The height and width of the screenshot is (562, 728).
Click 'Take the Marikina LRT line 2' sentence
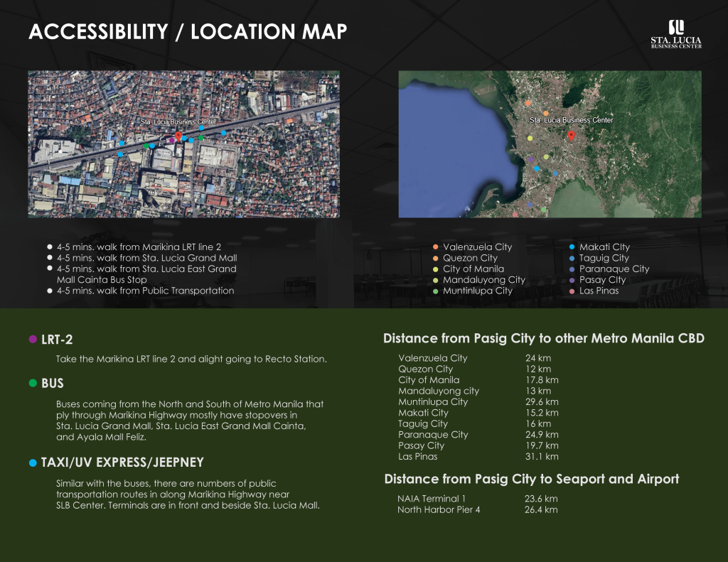(x=191, y=360)
